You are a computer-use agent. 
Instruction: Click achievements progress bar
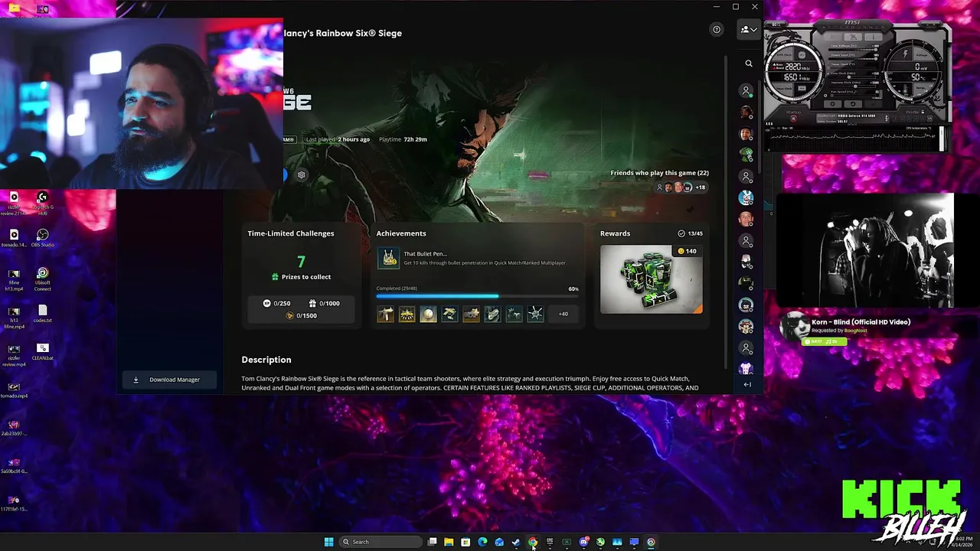(x=478, y=296)
